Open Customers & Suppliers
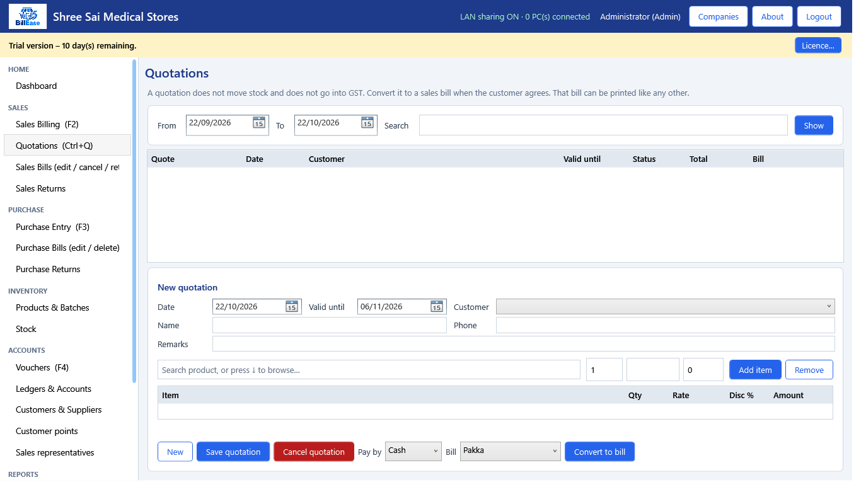Viewport: 861px width, 504px height. pos(67,409)
